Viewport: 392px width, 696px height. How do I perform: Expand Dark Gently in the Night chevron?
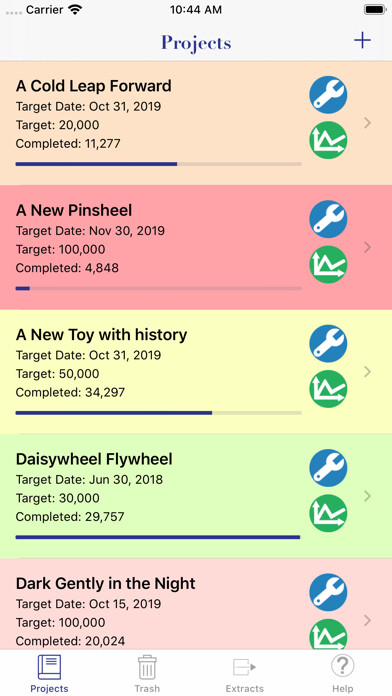click(x=367, y=620)
